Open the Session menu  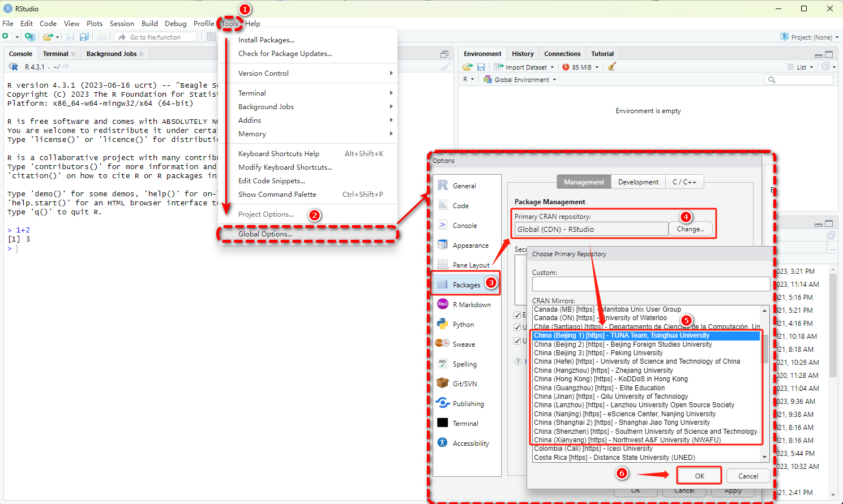(x=122, y=23)
